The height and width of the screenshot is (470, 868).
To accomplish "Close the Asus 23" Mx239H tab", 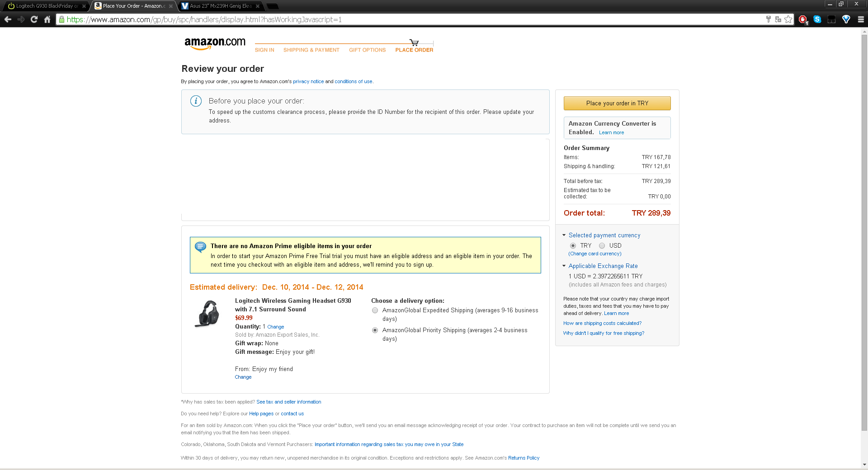I will tap(258, 6).
